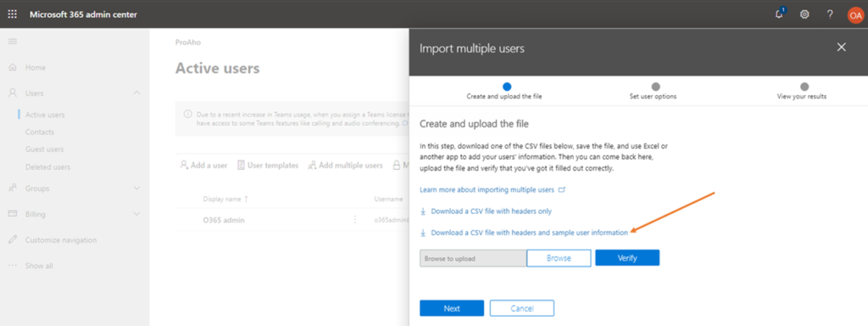Click the Add a user command
868x326 pixels.
203,166
